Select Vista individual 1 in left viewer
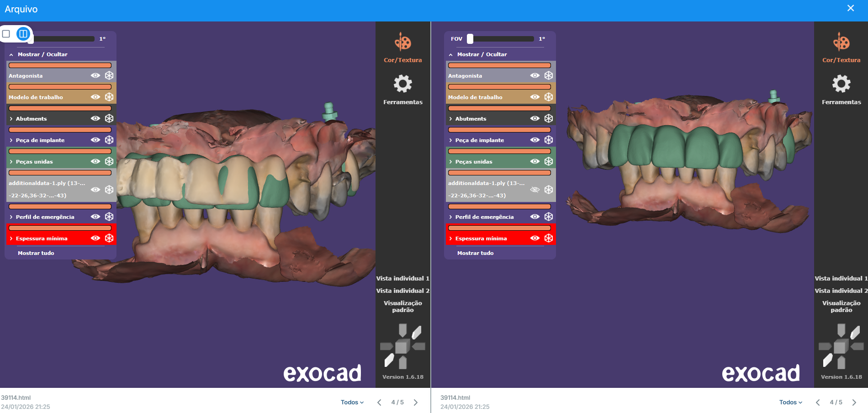 pyautogui.click(x=402, y=278)
